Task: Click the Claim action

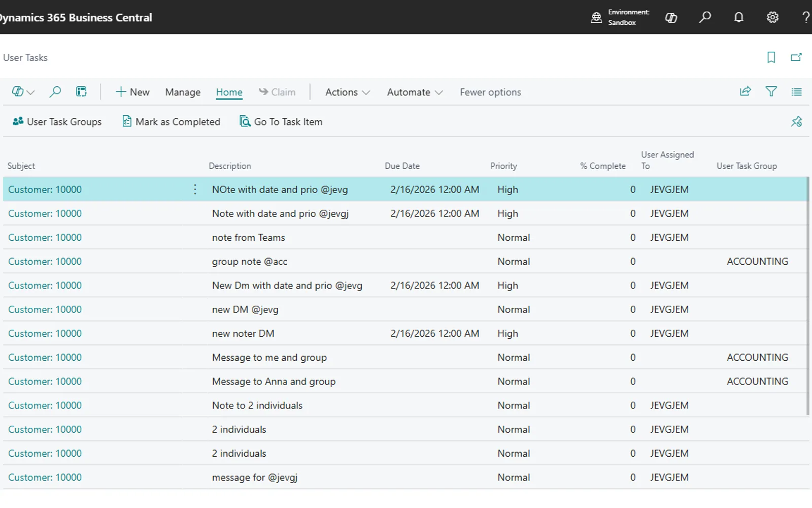Action: pyautogui.click(x=277, y=92)
